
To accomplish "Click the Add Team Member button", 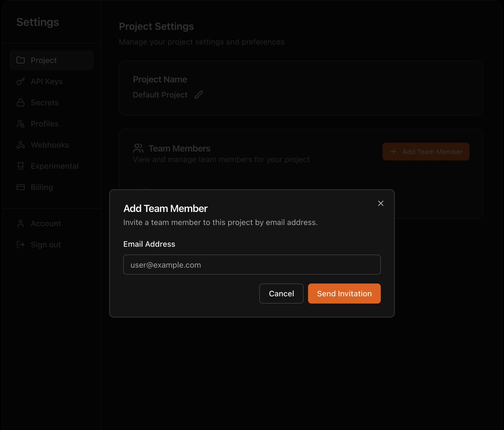I will point(425,151).
